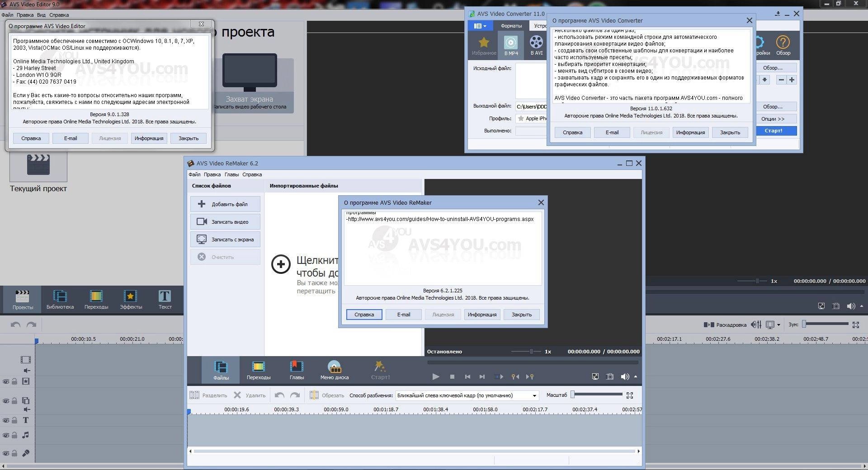This screenshot has width=868, height=470.
Task: Open the Эффекты effects panel
Action: pyautogui.click(x=131, y=299)
